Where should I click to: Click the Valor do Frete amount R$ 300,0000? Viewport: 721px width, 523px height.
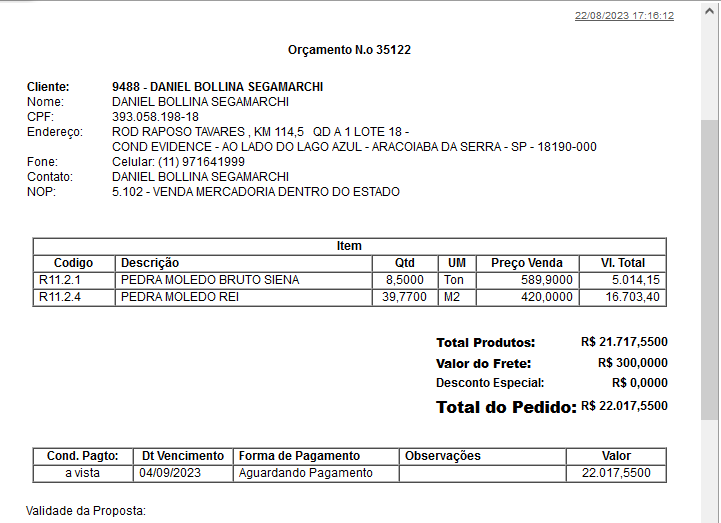click(x=632, y=363)
